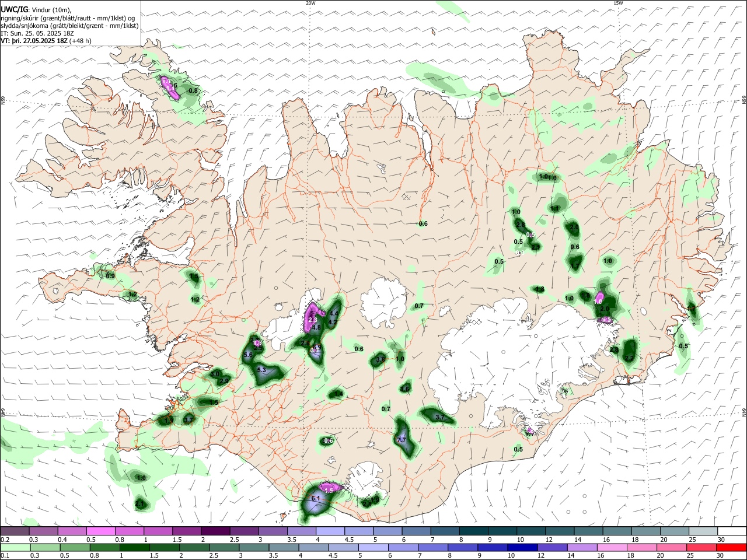This screenshot has height=560, width=747.
Task: Click the 0.8 value in the Westfjords
Action: tap(194, 90)
